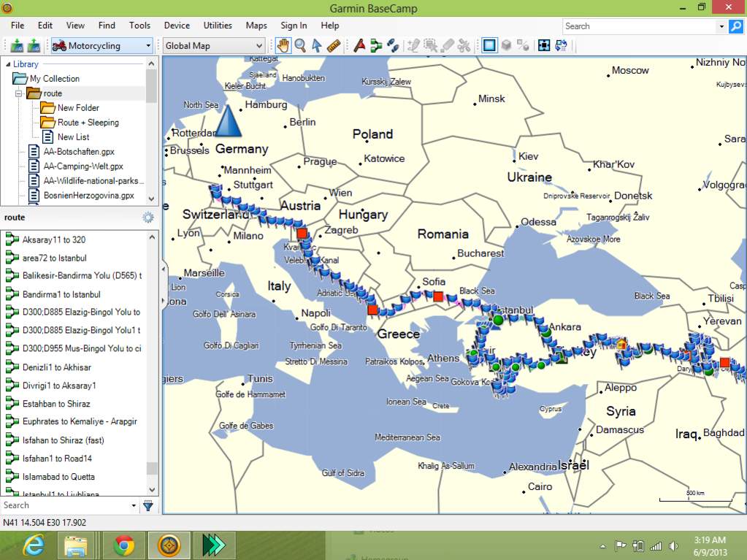
Task: Switch to 2D map view
Action: pyautogui.click(x=489, y=46)
